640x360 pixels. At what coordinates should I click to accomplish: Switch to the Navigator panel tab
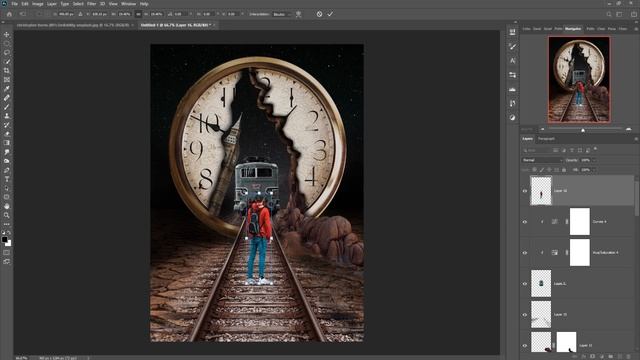tap(573, 29)
